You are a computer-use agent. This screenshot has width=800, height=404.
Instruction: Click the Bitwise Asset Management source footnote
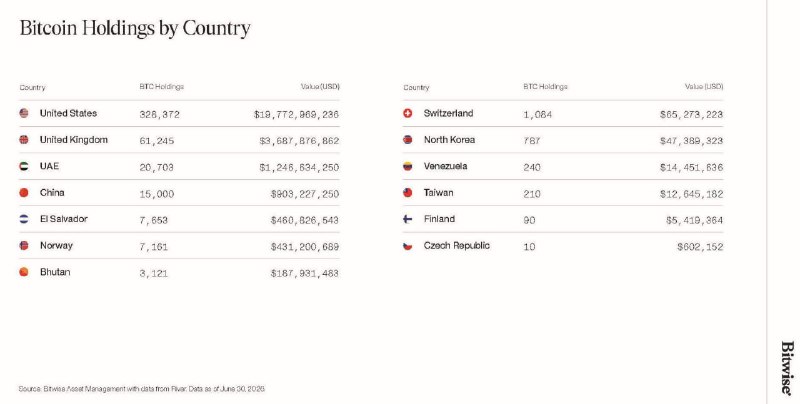(142, 389)
